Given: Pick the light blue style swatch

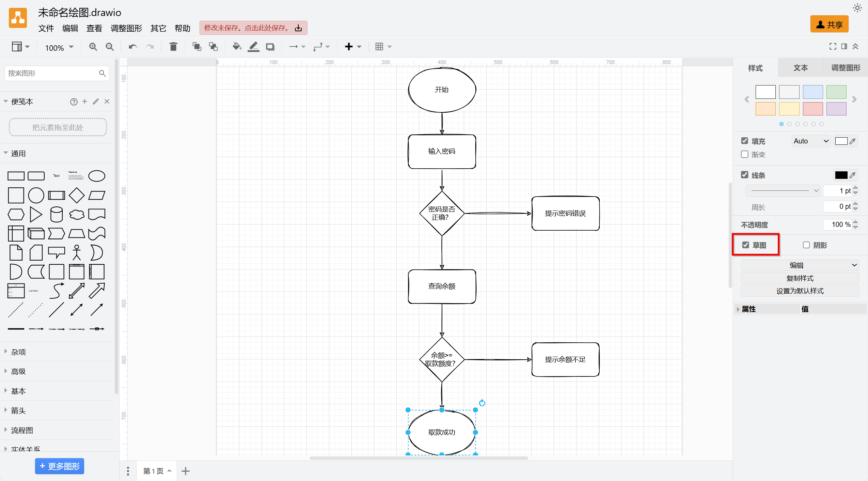Looking at the screenshot, I should (812, 92).
